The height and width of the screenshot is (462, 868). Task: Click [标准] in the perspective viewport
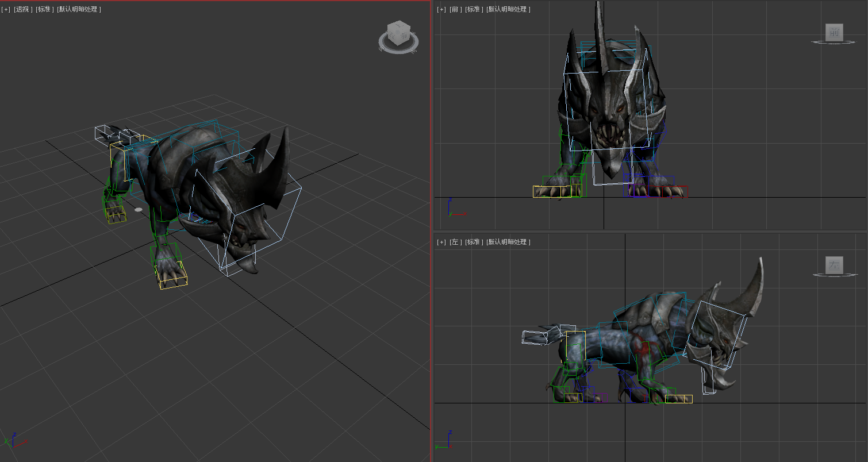44,9
